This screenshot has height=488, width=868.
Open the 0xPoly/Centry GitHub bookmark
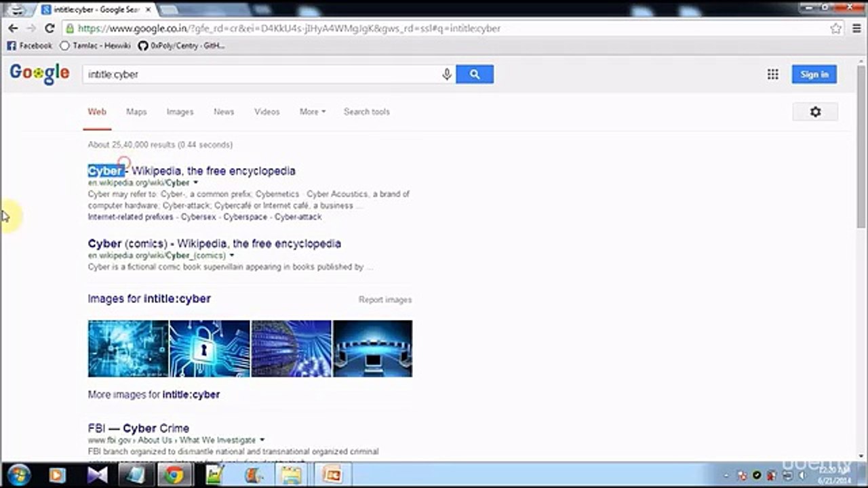[181, 45]
